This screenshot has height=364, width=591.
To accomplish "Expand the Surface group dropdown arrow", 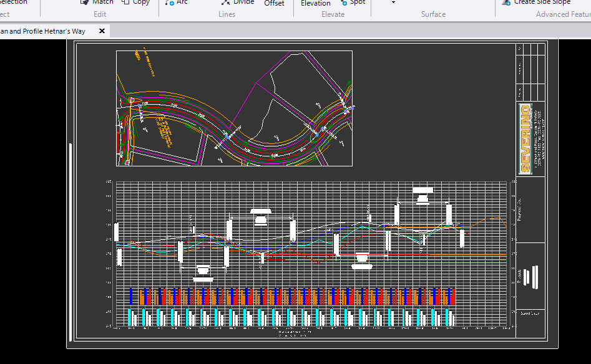I will [393, 3].
